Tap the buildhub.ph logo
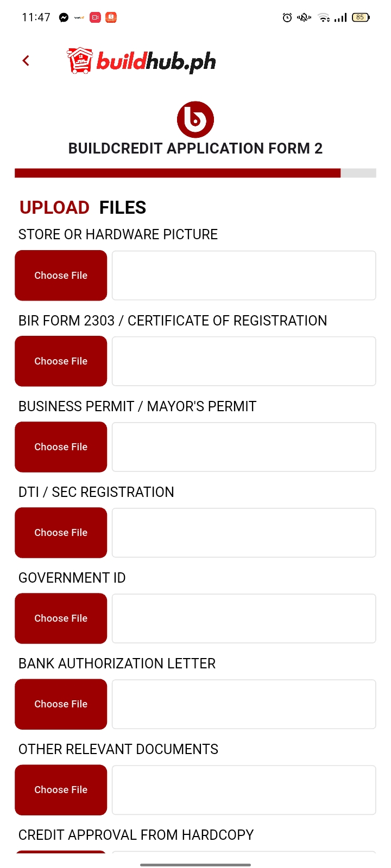This screenshot has width=391, height=868. pyautogui.click(x=141, y=61)
